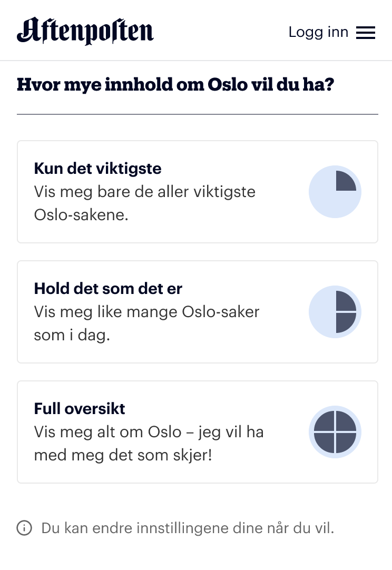This screenshot has width=392, height=570.
Task: Select the "Full oversikt" option card
Action: point(198,432)
